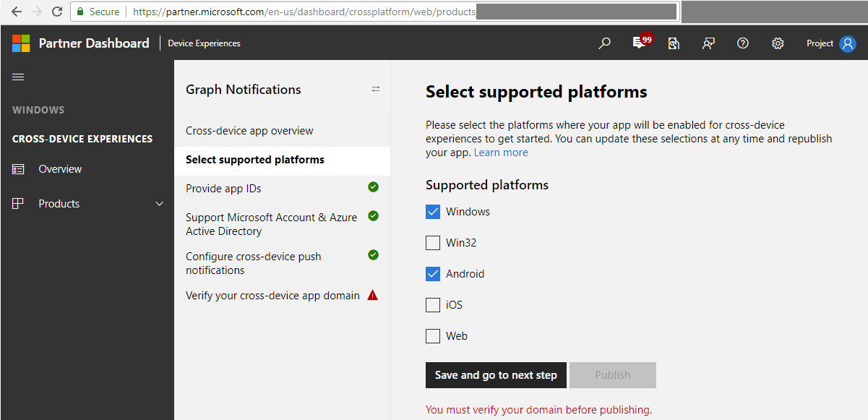Click the Project account avatar
Image resolution: width=868 pixels, height=420 pixels.
pyautogui.click(x=848, y=43)
